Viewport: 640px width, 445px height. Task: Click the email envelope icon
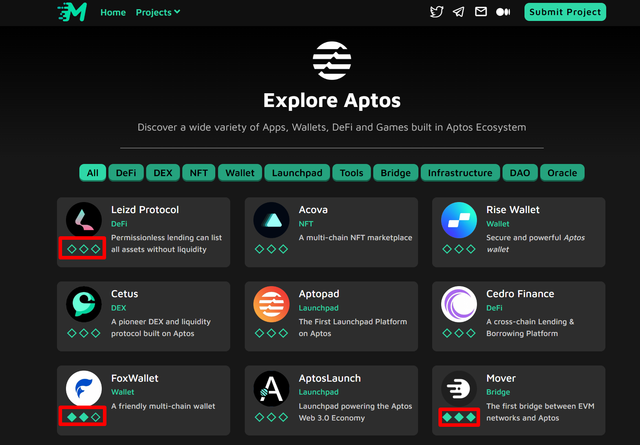(481, 12)
